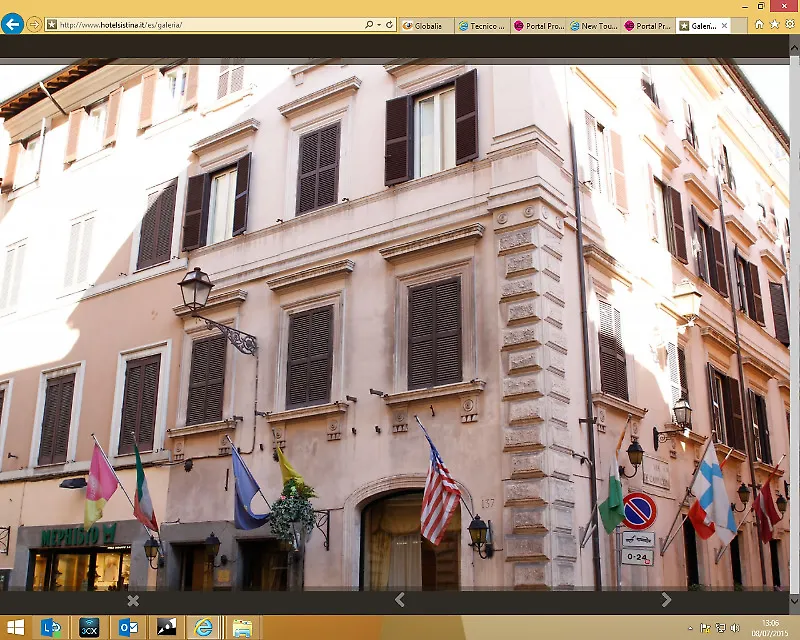This screenshot has width=800, height=640.
Task: Open File Explorer from the taskbar
Action: [242, 628]
